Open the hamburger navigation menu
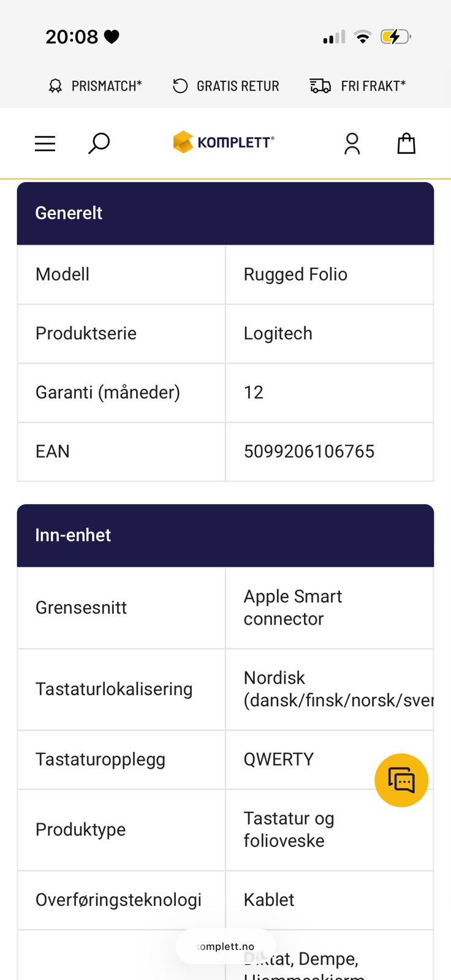 (45, 143)
